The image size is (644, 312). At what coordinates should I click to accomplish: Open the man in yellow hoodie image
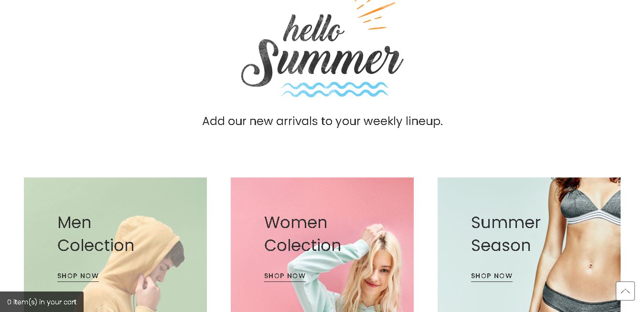click(x=115, y=245)
